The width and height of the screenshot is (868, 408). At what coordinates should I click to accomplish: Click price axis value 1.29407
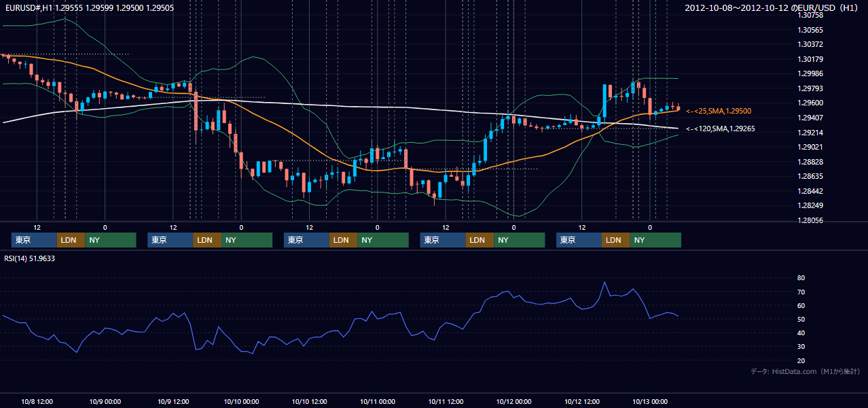pos(810,118)
